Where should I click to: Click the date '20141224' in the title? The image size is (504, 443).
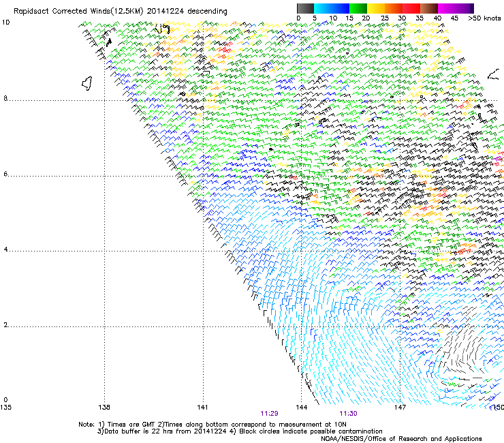[x=166, y=12]
